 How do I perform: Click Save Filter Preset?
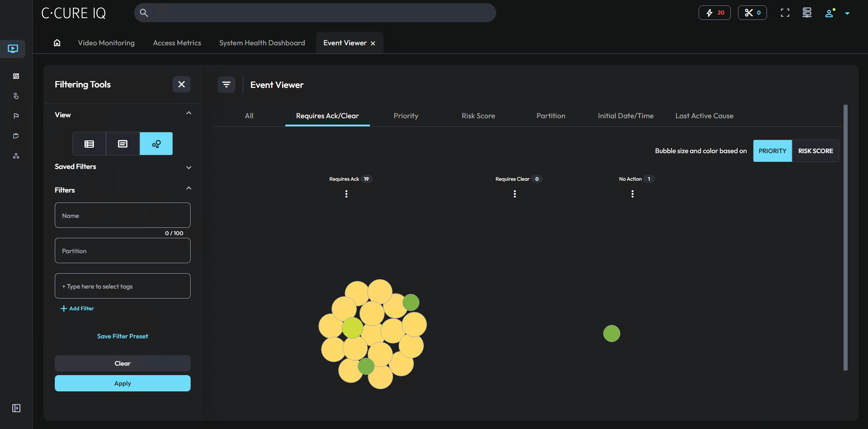[122, 336]
